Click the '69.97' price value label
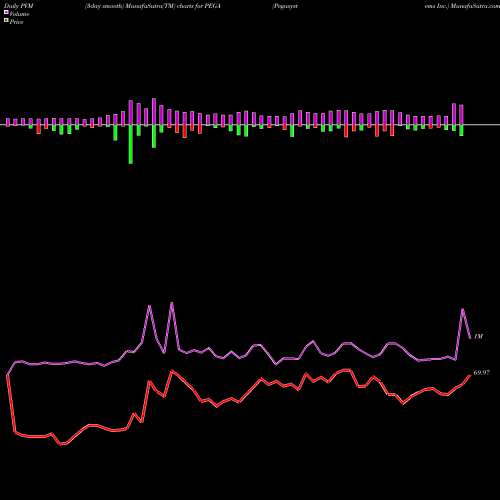 click(481, 372)
